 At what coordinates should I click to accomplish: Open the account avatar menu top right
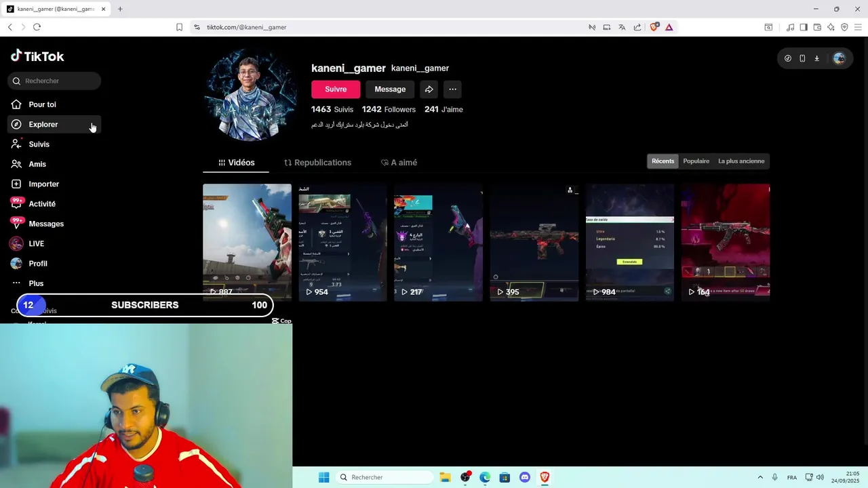point(839,58)
